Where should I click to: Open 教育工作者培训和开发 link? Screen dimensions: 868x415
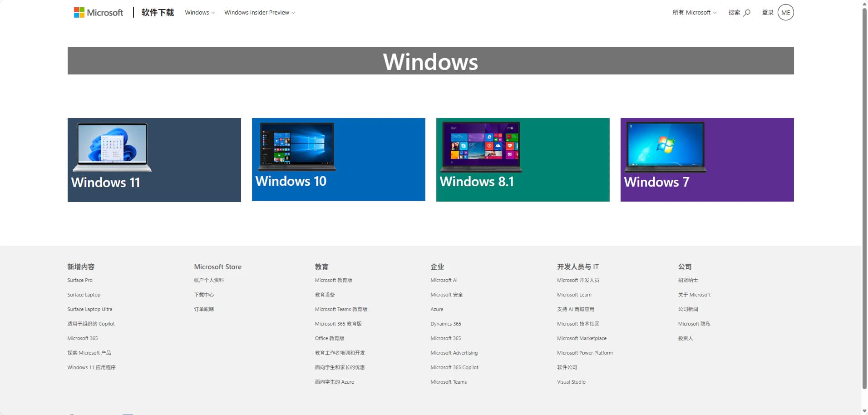[340, 353]
